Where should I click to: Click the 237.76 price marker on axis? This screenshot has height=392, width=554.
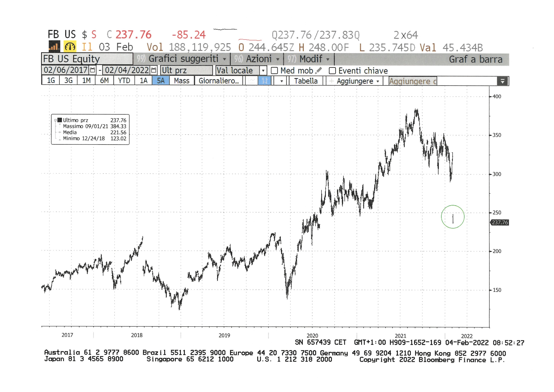[x=500, y=222]
